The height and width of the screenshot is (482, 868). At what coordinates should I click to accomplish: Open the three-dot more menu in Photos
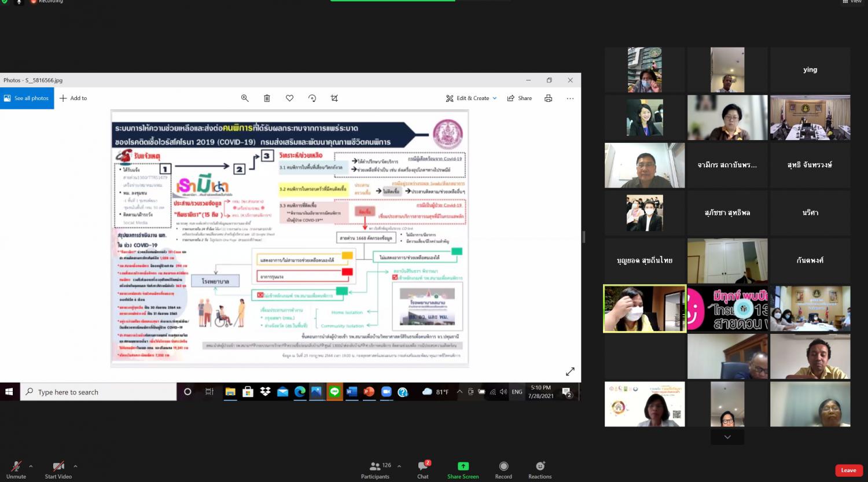(x=570, y=98)
